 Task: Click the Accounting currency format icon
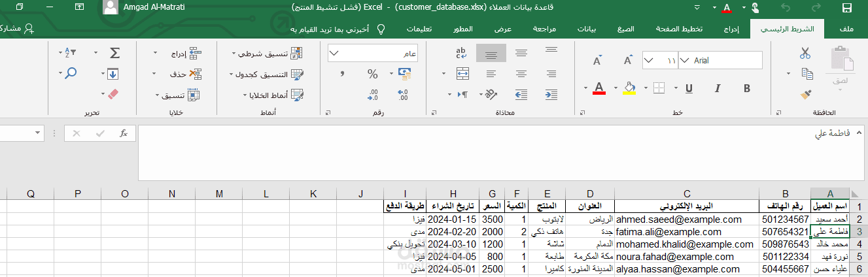tap(404, 74)
